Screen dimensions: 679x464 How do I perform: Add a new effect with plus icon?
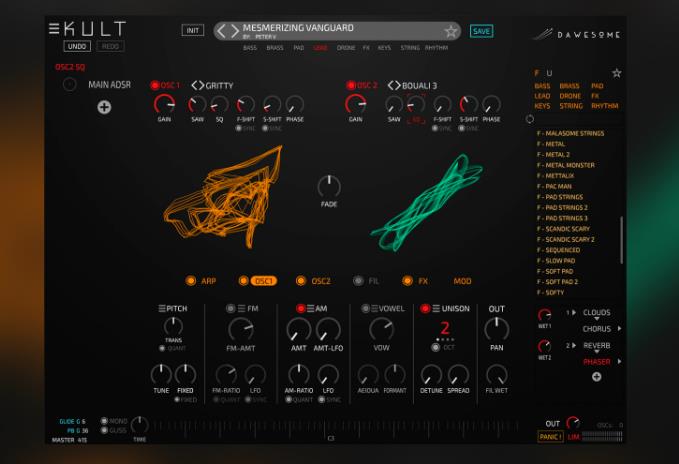[596, 377]
